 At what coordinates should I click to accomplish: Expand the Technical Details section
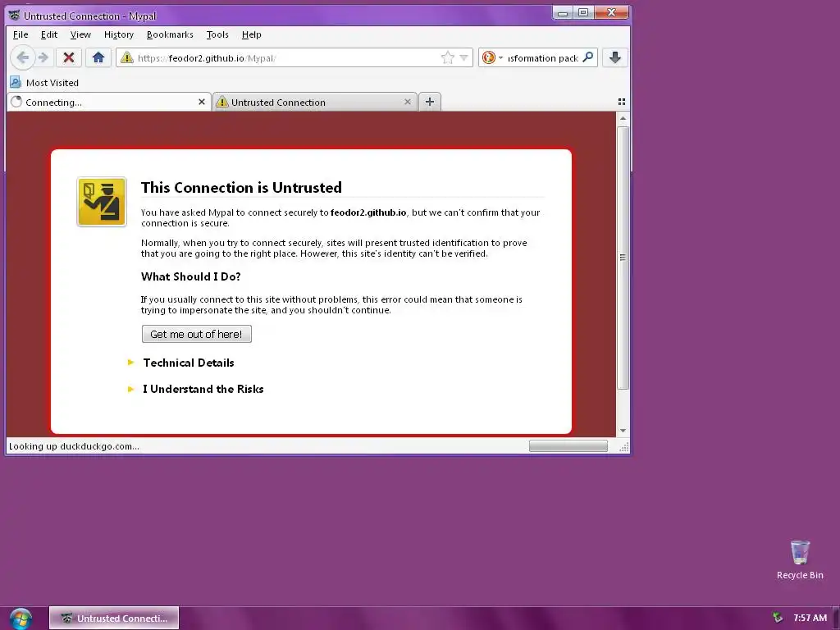188,363
